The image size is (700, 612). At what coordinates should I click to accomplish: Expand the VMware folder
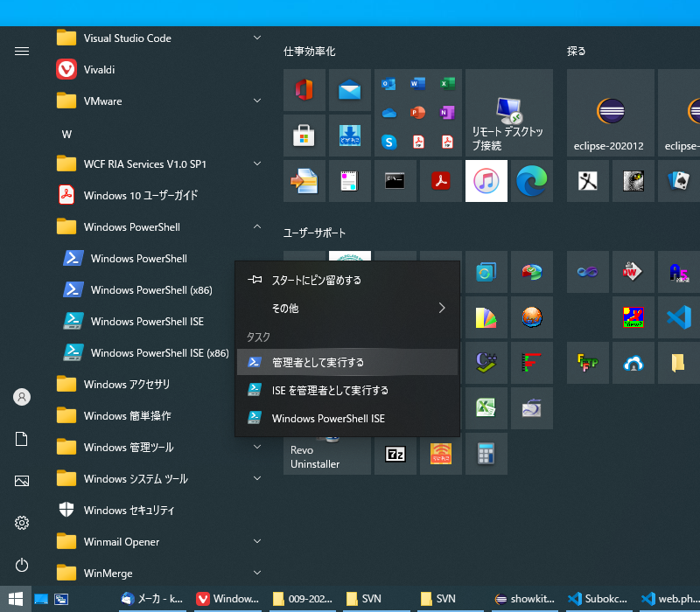[x=257, y=101]
